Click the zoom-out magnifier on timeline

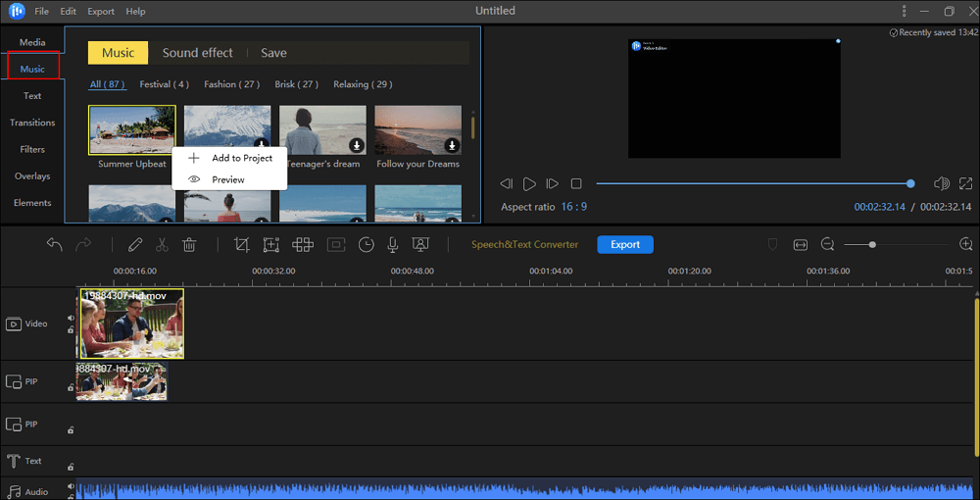[828, 244]
